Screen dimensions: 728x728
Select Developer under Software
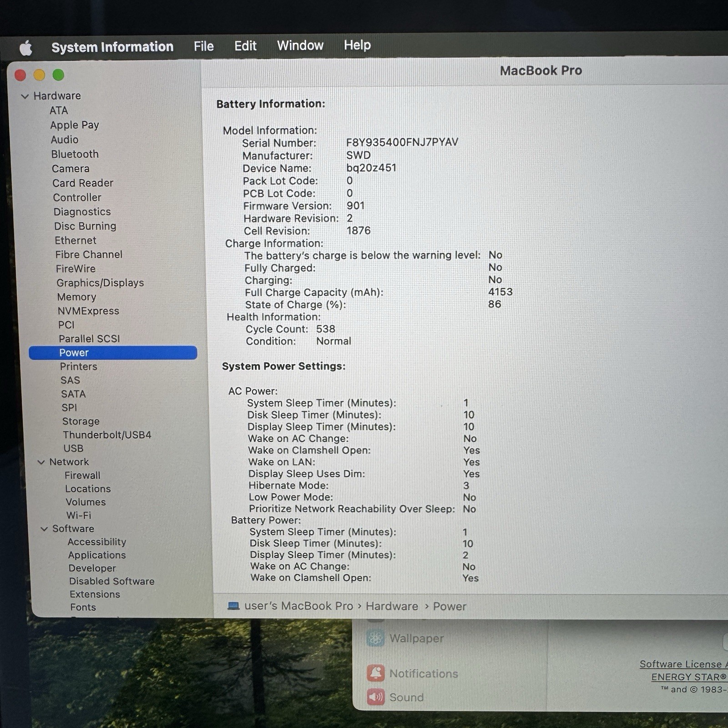pyautogui.click(x=92, y=568)
